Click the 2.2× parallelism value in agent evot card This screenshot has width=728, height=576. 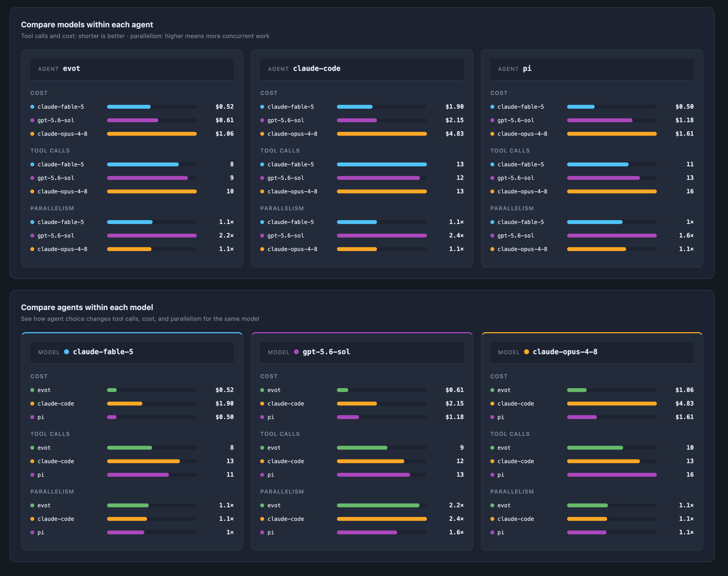click(x=226, y=235)
